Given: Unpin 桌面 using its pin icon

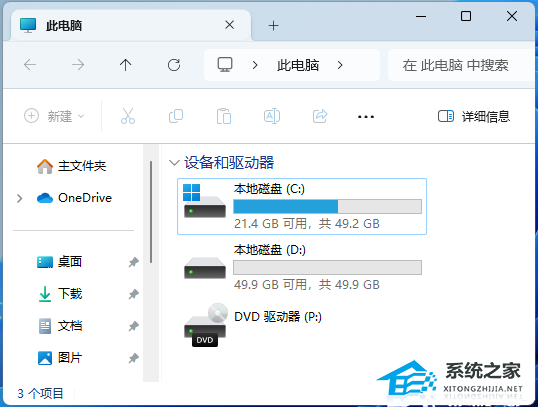Looking at the screenshot, I should coord(133,262).
